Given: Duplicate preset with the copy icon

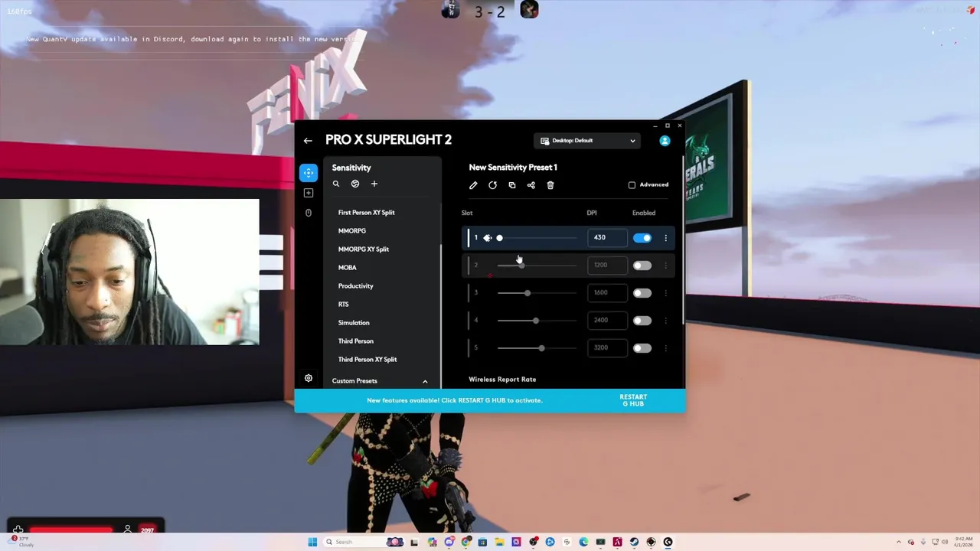Looking at the screenshot, I should (x=512, y=185).
